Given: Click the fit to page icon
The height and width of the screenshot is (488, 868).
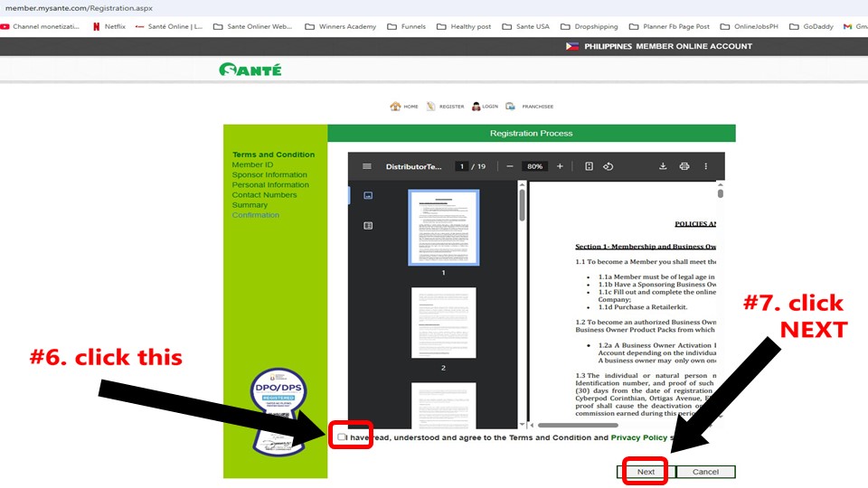Looking at the screenshot, I should pyautogui.click(x=589, y=166).
